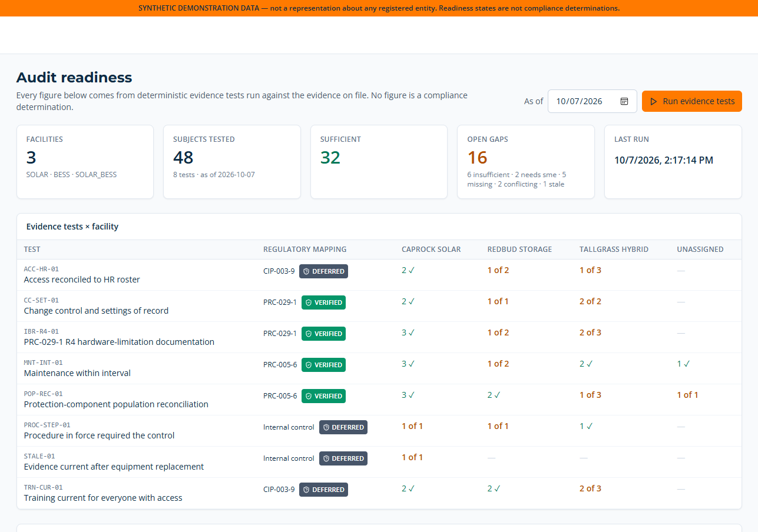Image resolution: width=758 pixels, height=532 pixels.
Task: Click the Subjects Tested 48 card
Action: tap(232, 162)
